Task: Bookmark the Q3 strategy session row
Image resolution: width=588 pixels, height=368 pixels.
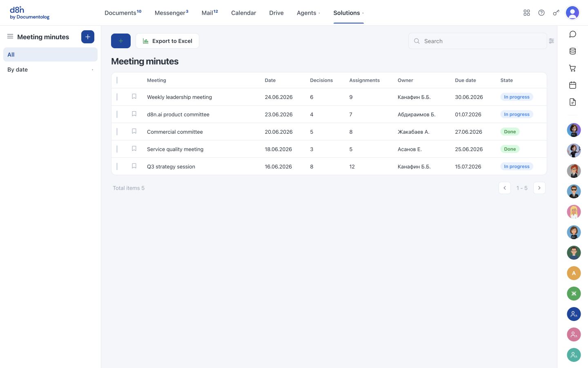Action: coord(134,166)
